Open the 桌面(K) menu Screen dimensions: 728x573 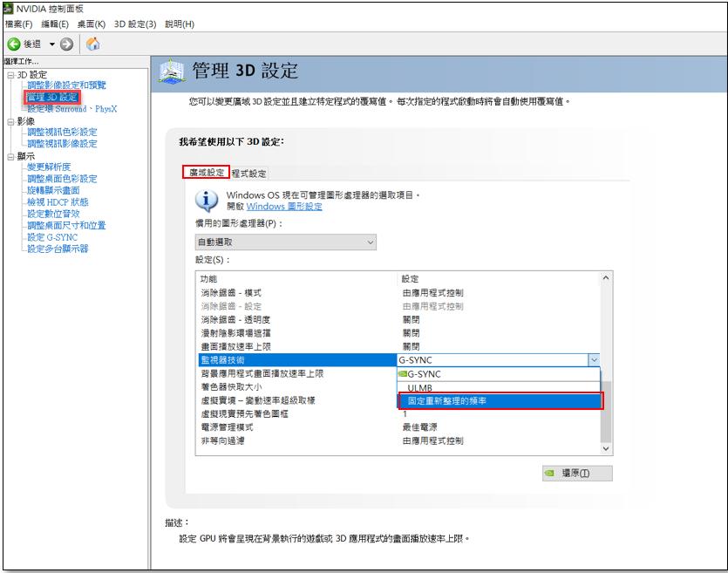pos(91,24)
